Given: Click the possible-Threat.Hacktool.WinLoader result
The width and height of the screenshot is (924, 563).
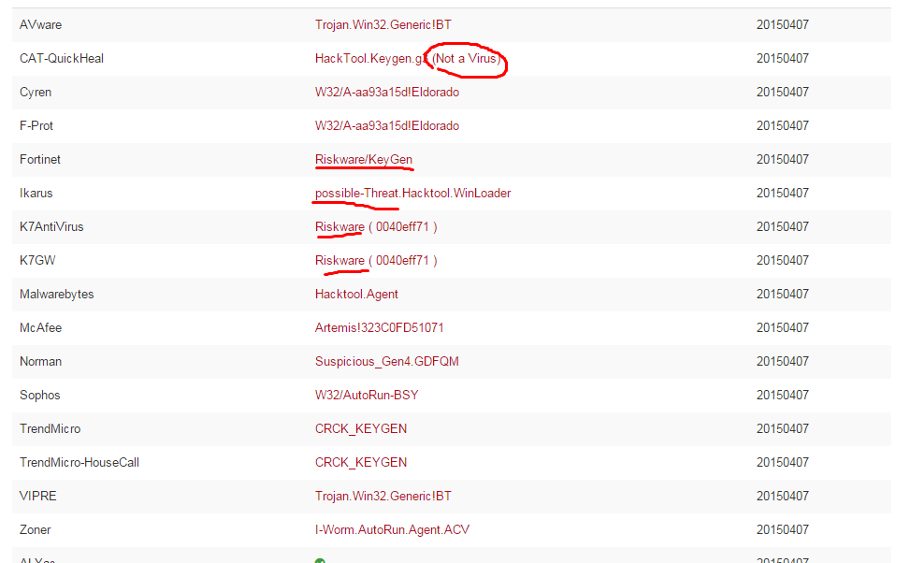Looking at the screenshot, I should click(x=412, y=194).
